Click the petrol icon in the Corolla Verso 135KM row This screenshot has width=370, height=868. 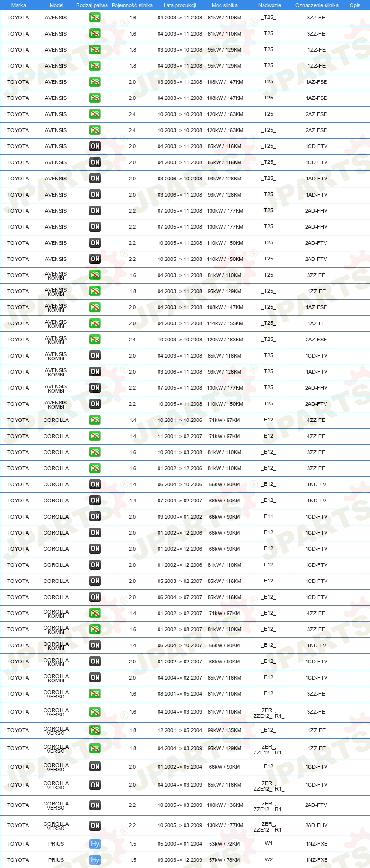tap(95, 730)
